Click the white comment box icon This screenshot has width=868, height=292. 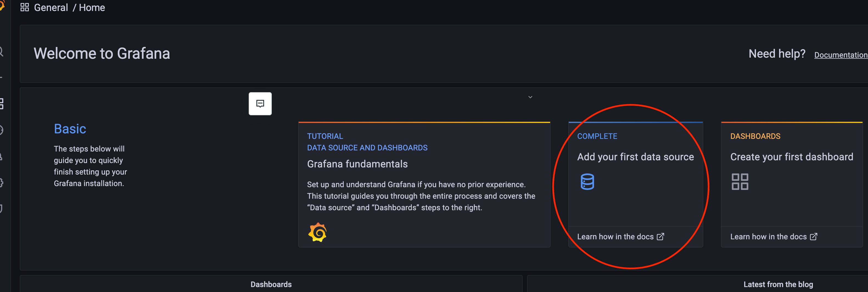pyautogui.click(x=260, y=104)
